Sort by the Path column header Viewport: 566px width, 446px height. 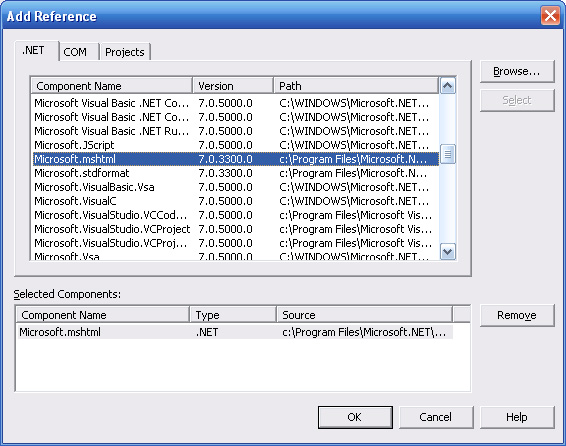356,86
